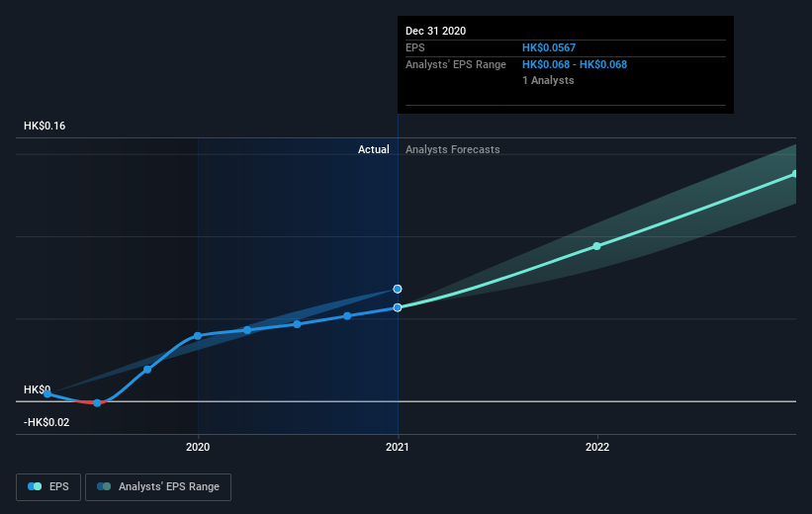Click the first EPS point after 2020
Screen dimensions: 812x514
(x=247, y=330)
